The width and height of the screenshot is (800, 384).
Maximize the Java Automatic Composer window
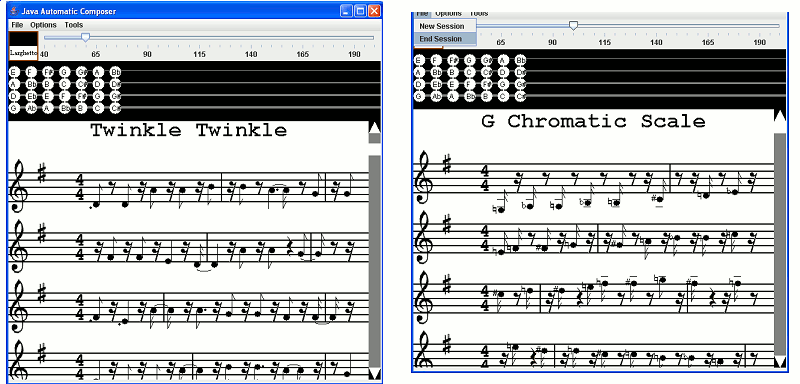tap(360, 11)
